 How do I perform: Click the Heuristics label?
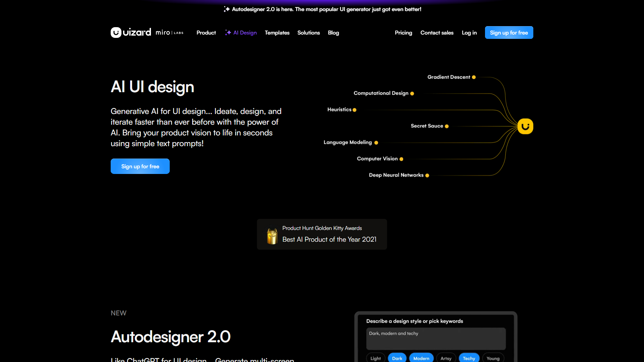click(339, 110)
